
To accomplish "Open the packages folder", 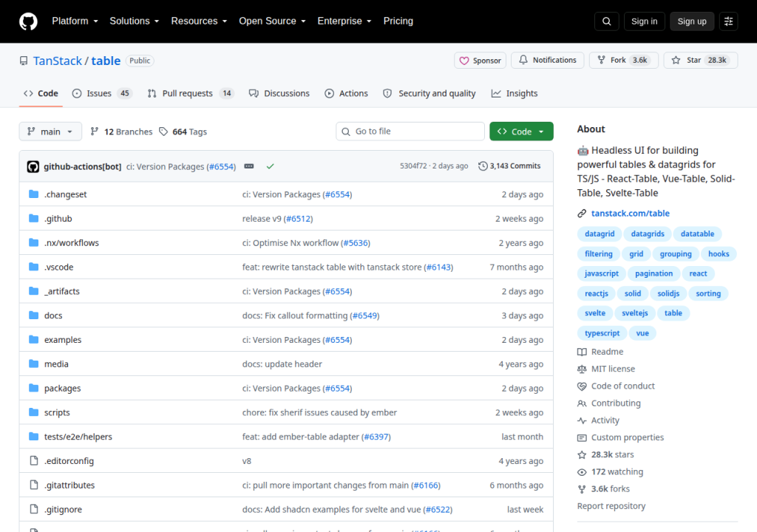I will (62, 388).
